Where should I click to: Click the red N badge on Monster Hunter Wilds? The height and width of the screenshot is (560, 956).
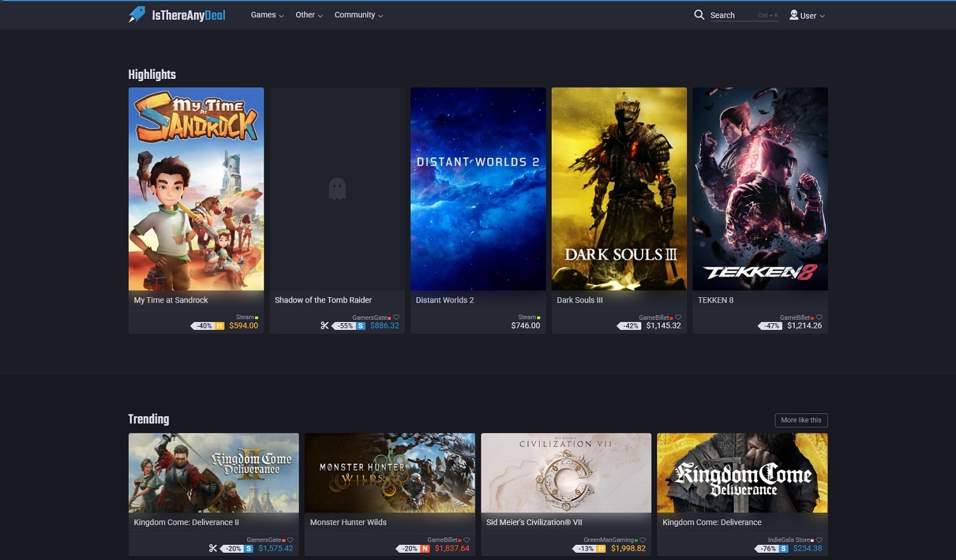click(425, 549)
